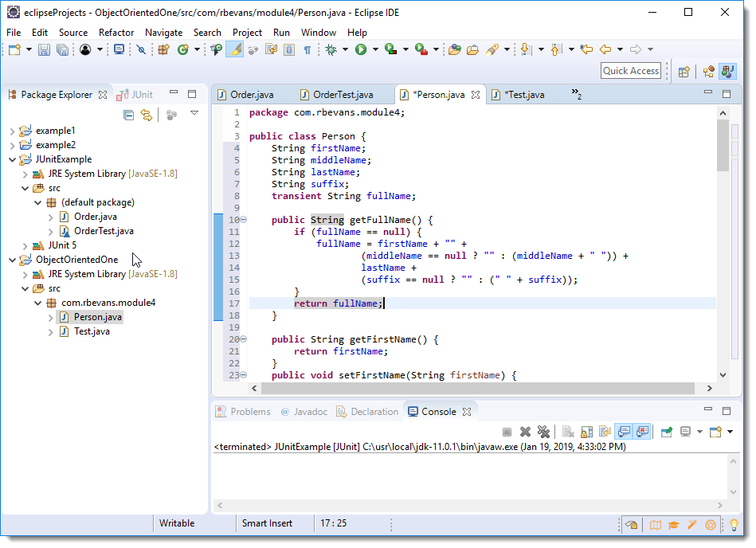Click the New Java Class icon
Image resolution: width=756 pixels, height=548 pixels.
[182, 49]
